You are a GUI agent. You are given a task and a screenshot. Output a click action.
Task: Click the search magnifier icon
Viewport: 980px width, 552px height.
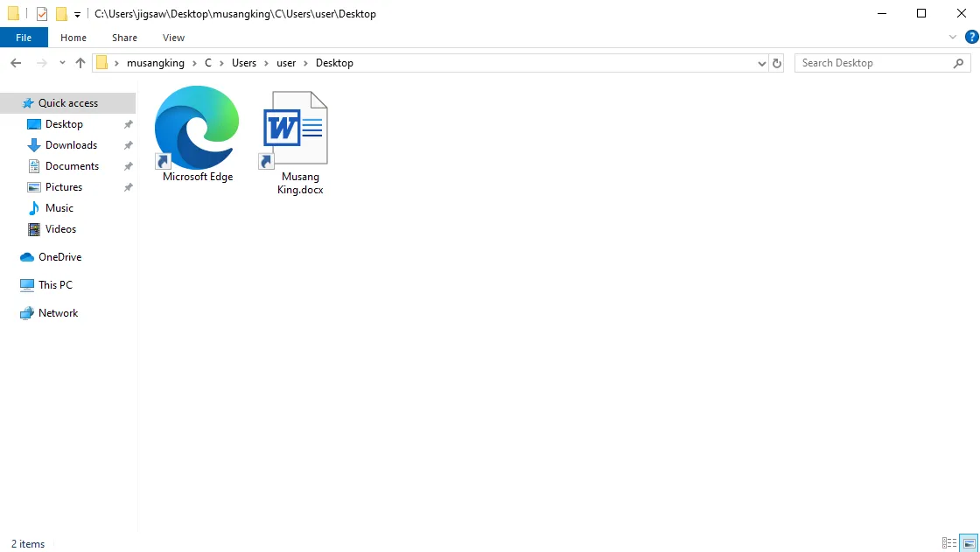[958, 63]
